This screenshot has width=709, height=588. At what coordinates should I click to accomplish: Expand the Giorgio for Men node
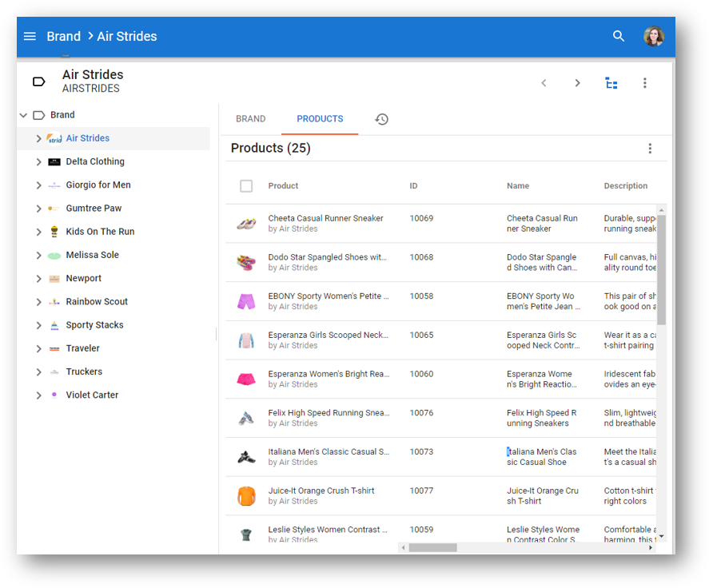tap(39, 185)
